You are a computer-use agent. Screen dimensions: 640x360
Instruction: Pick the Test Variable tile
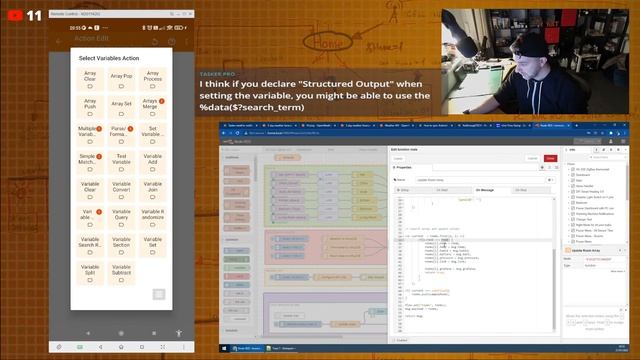tap(121, 162)
